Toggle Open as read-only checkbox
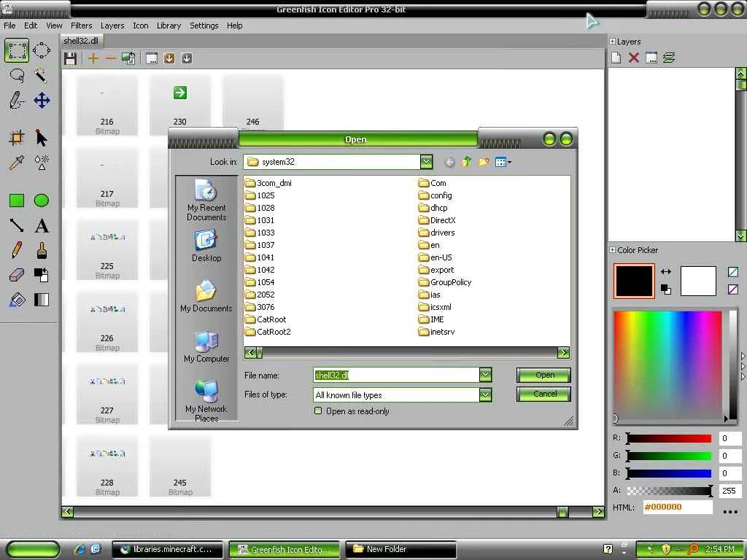 click(x=318, y=411)
